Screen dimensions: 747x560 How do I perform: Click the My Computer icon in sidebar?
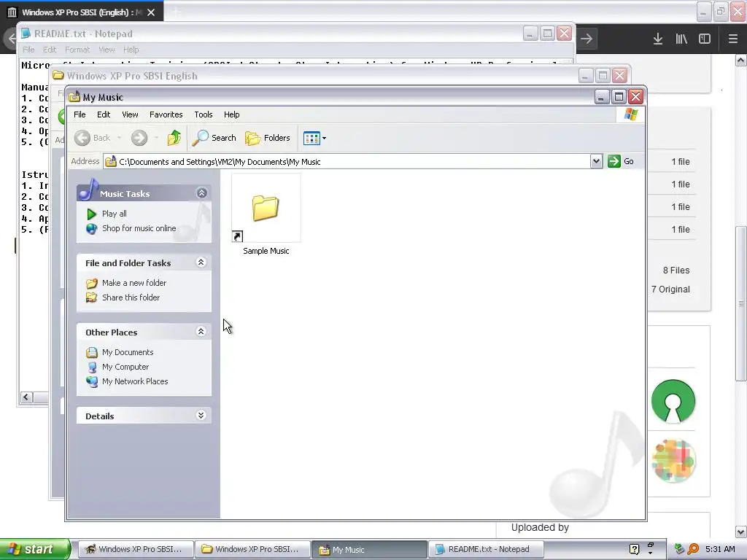tap(92, 367)
